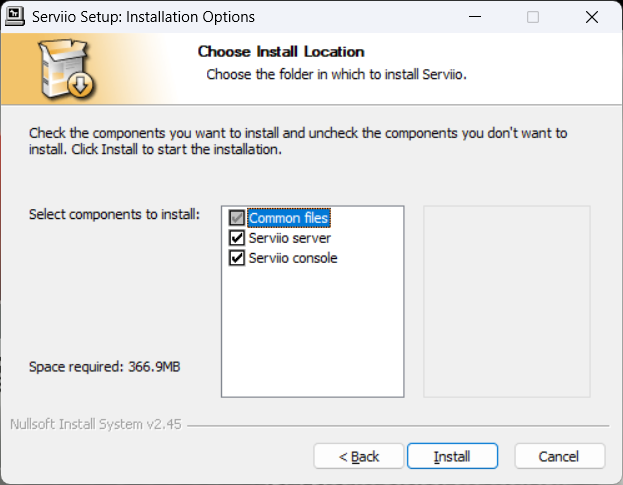Click the disabled maximize button
The width and height of the screenshot is (623, 485).
tap(533, 17)
